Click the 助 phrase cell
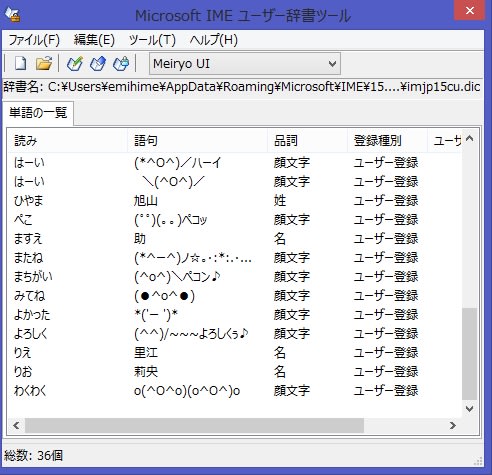This screenshot has height=475, width=492. [x=140, y=239]
